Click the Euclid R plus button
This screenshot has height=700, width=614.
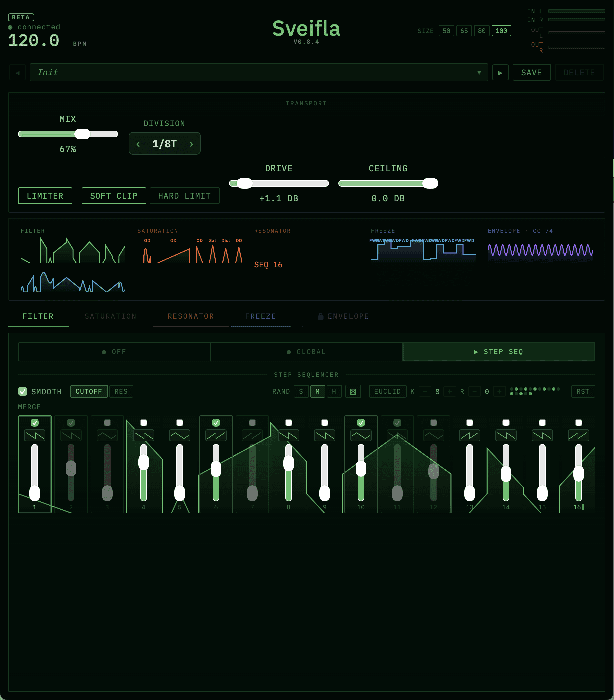tap(499, 391)
